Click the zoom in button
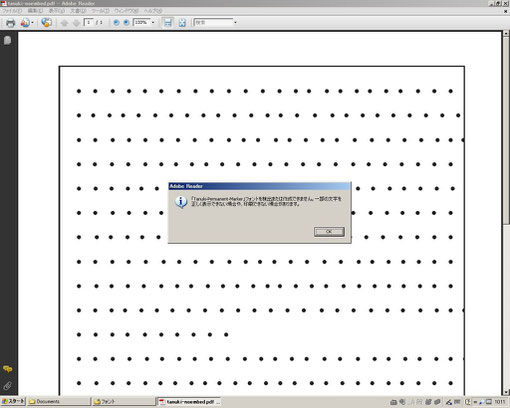 coord(126,23)
